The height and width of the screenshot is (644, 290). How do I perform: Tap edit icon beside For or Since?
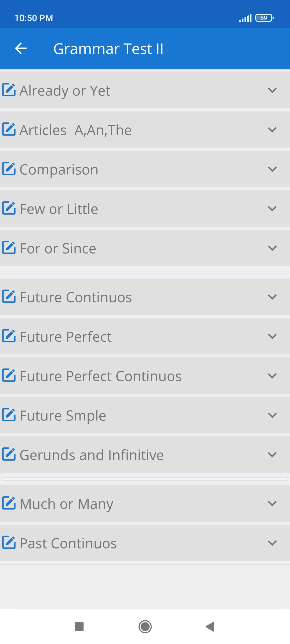coord(9,248)
